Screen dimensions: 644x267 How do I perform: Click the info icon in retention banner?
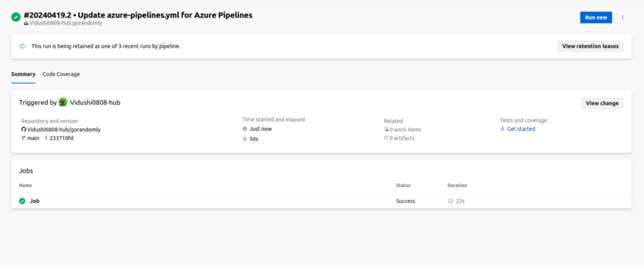[23, 46]
